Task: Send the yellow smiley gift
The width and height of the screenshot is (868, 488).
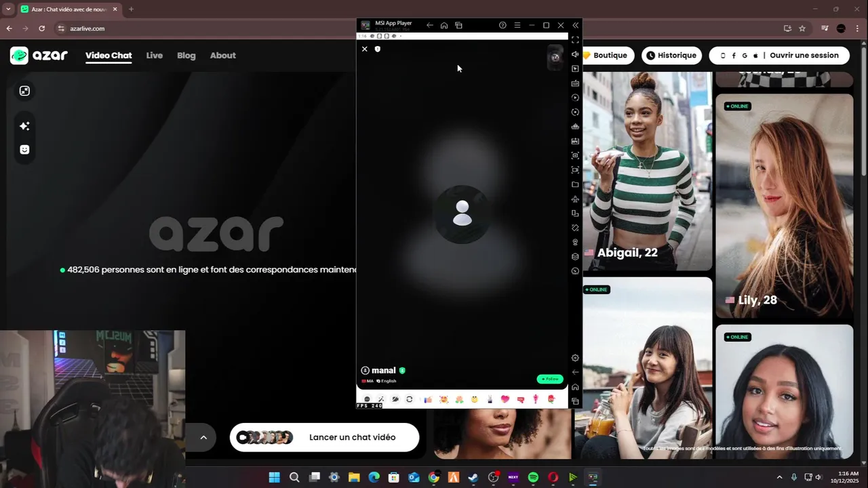Action: pyautogui.click(x=475, y=399)
